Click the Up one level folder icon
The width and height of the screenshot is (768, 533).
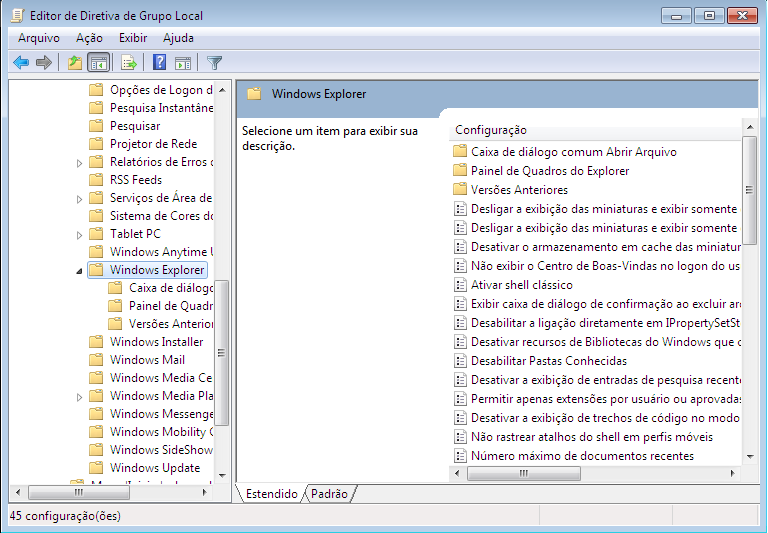click(75, 63)
